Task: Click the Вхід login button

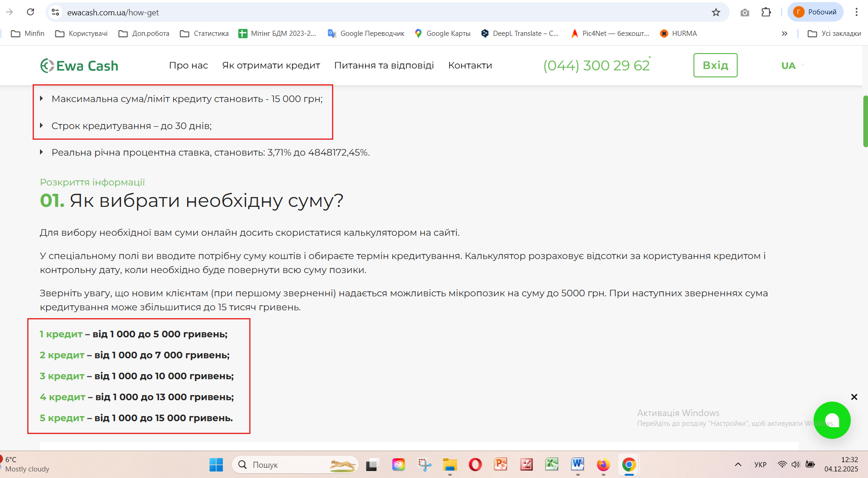Action: [x=715, y=65]
